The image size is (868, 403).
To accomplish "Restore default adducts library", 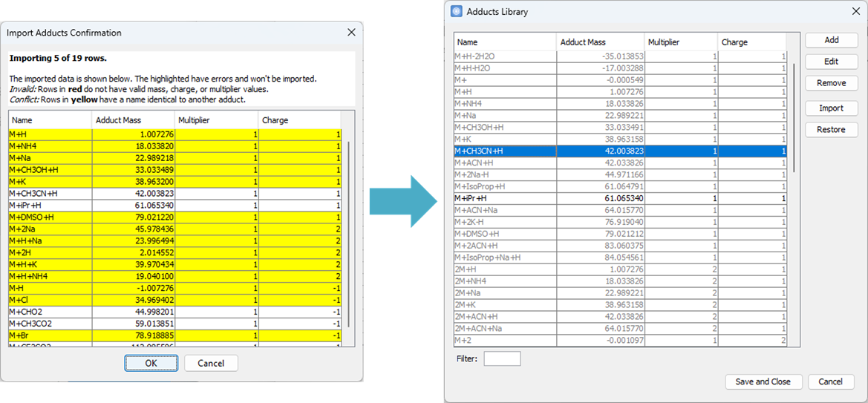I will [x=831, y=130].
